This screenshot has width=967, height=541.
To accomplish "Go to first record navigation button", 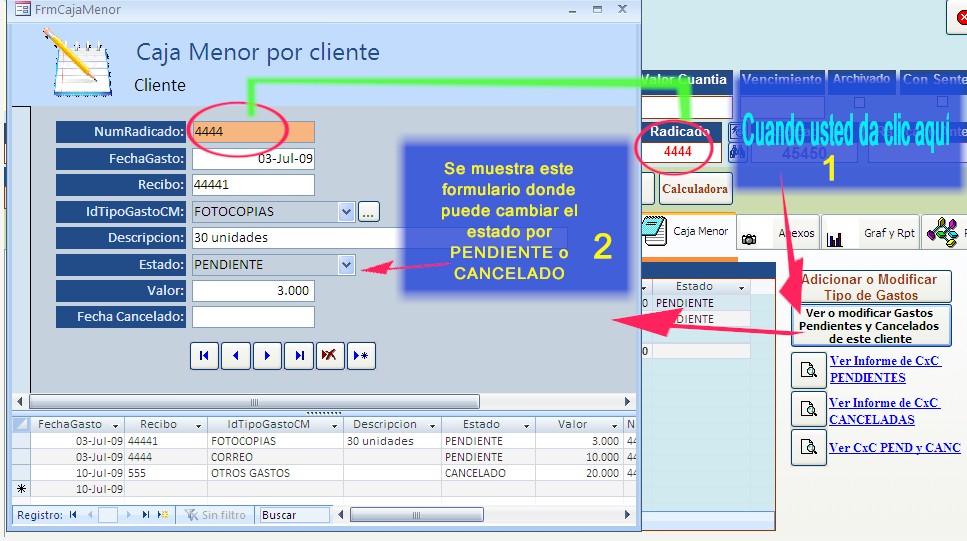I will coord(204,355).
